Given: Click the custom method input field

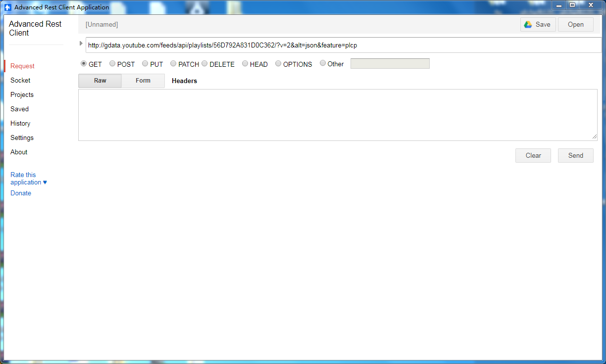Looking at the screenshot, I should tap(390, 64).
